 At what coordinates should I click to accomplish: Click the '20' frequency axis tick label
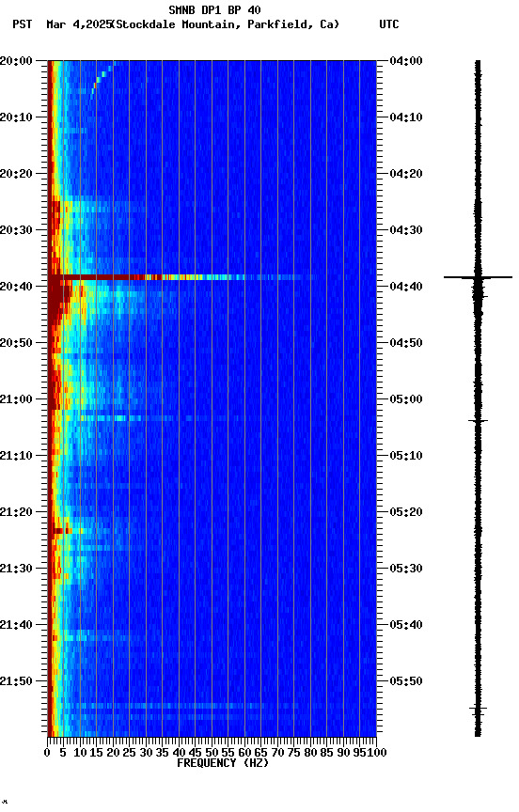pos(113,753)
